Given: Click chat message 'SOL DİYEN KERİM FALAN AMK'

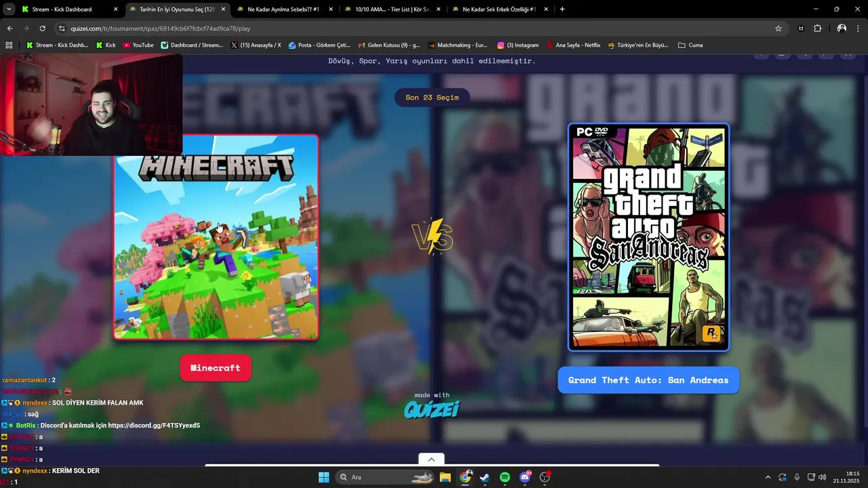Looking at the screenshot, I should (98, 403).
